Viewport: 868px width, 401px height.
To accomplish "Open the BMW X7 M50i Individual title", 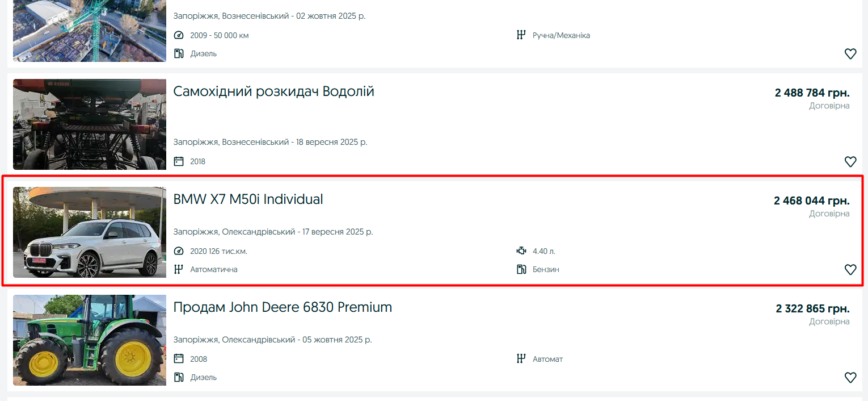I will (248, 199).
